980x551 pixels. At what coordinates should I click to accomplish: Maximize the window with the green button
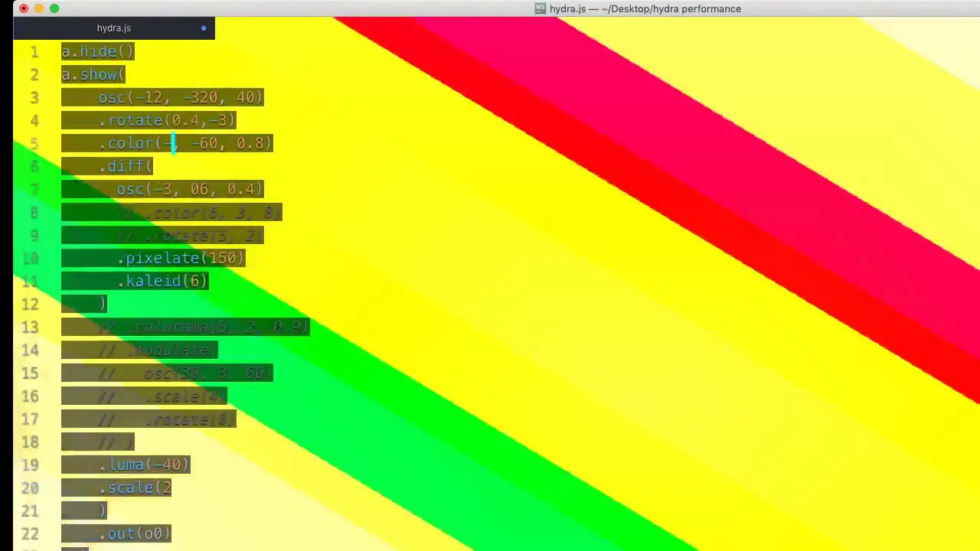pyautogui.click(x=54, y=8)
